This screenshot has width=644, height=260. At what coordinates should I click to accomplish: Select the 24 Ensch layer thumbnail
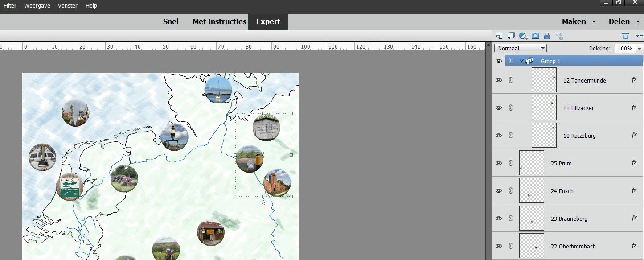tap(531, 191)
